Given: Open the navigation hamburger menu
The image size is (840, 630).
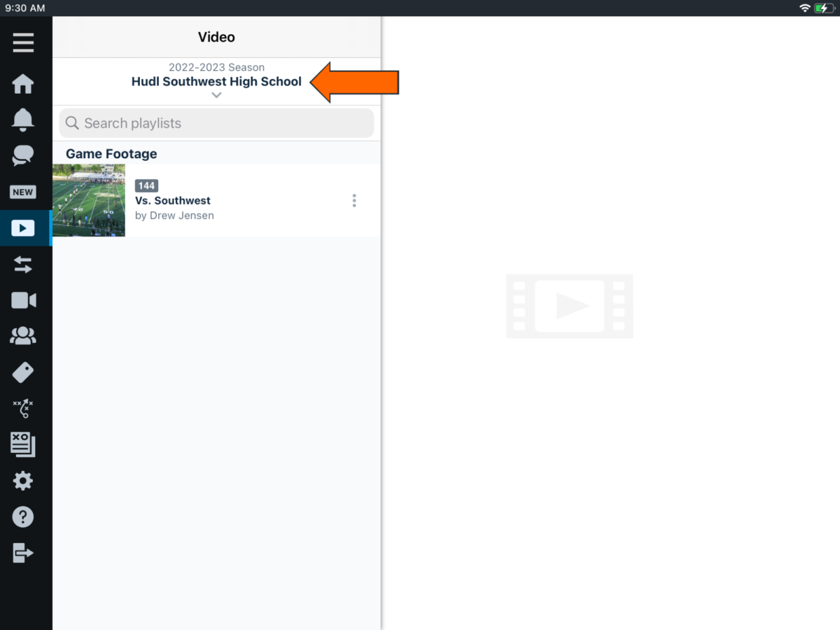Looking at the screenshot, I should click(23, 43).
